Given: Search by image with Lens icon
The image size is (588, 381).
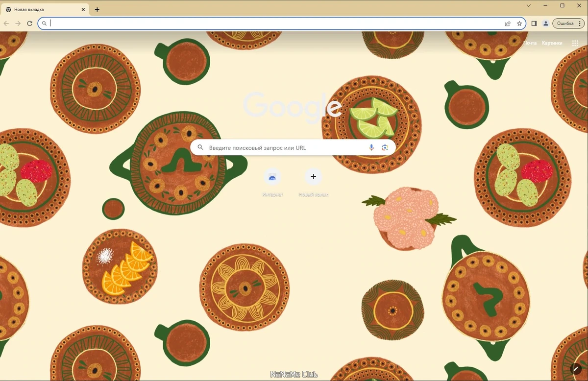Looking at the screenshot, I should coord(385,147).
